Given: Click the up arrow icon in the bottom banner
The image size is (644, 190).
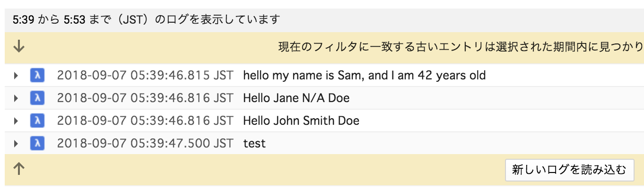Looking at the screenshot, I should [x=18, y=169].
